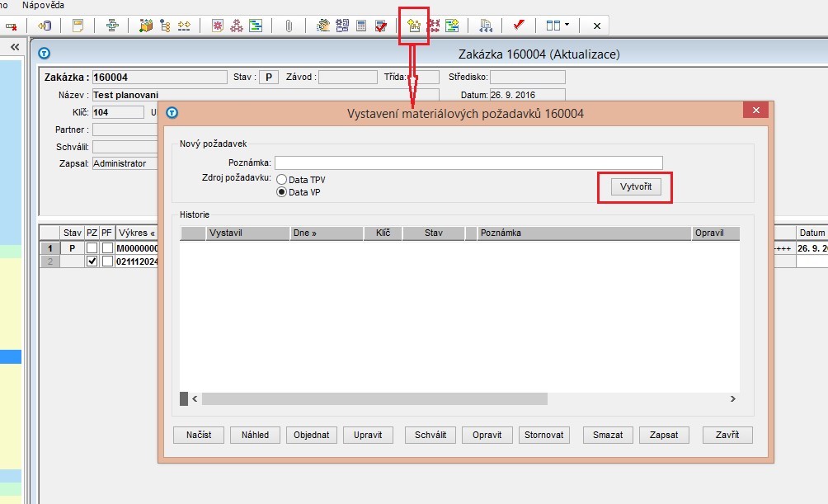Viewport: 828px width, 504px height.
Task: Open the yellow note toolbar icon
Action: coord(78,26)
